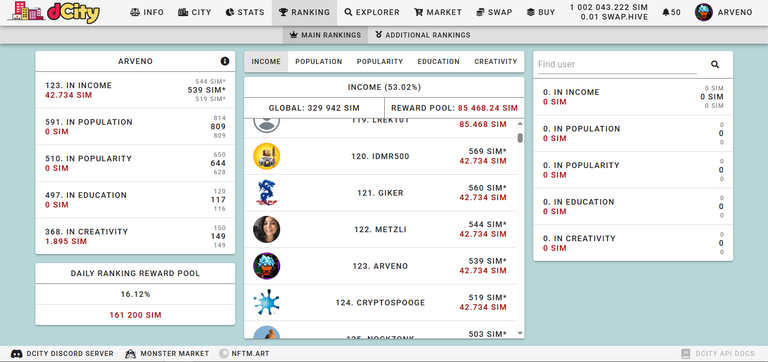The image size is (768, 362).
Task: Select the 123. ARVENO row name
Action: pyautogui.click(x=380, y=266)
